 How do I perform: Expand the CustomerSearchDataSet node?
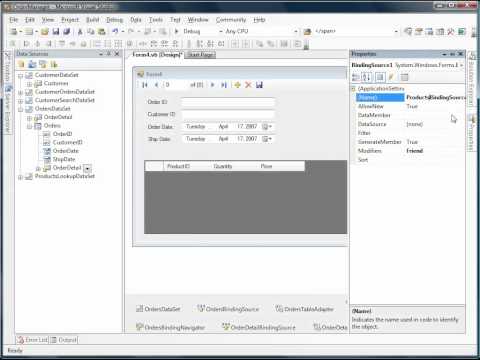pos(21,101)
